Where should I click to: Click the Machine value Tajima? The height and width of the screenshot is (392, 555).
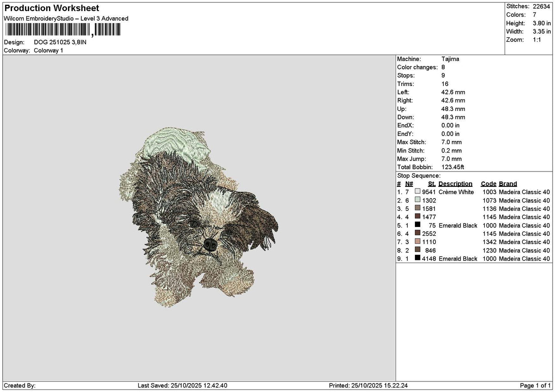[450, 59]
